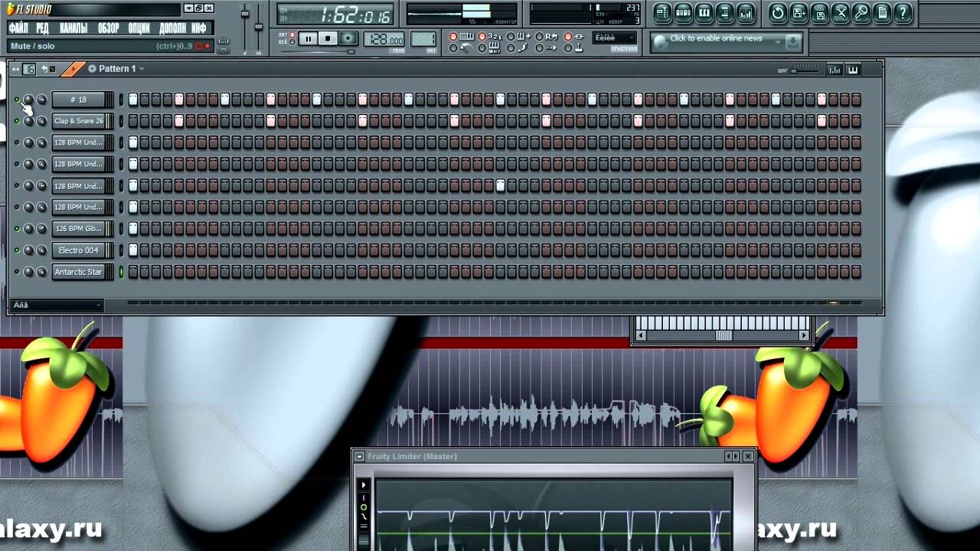
Task: Open the ОПЦИИ menu
Action: [139, 28]
